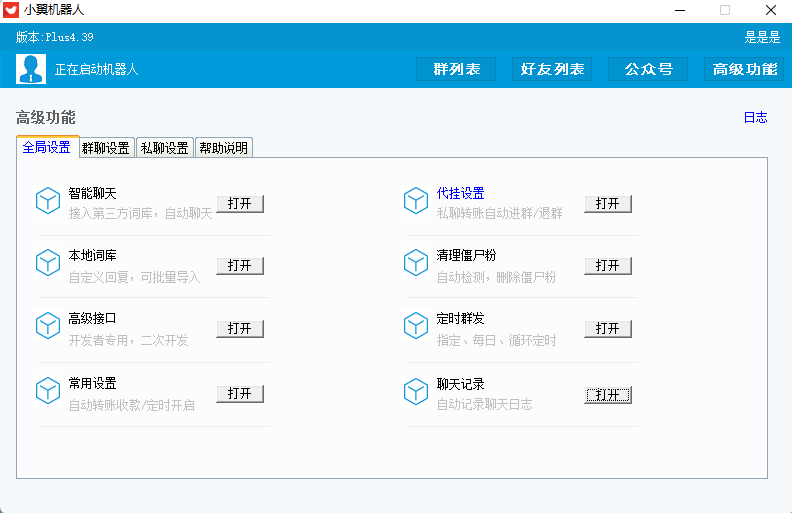Click the user avatar icon
This screenshot has height=513, width=792.
(31, 69)
